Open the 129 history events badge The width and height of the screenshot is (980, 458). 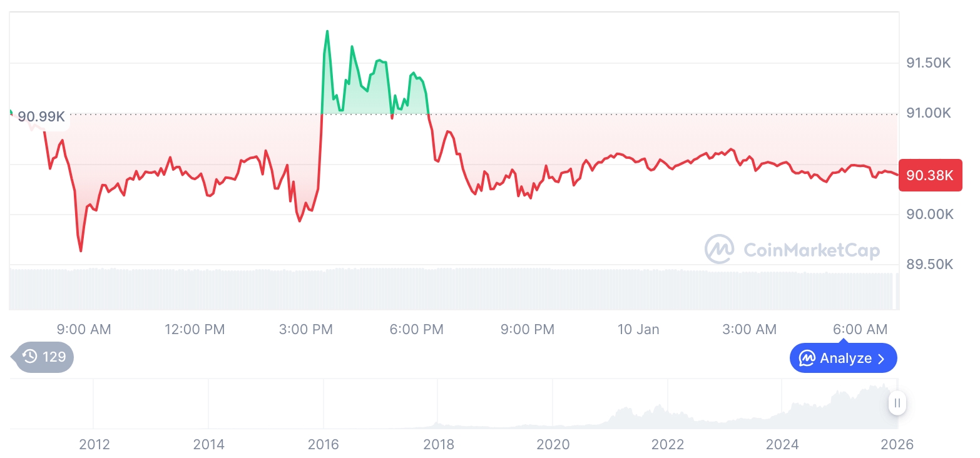pos(44,357)
